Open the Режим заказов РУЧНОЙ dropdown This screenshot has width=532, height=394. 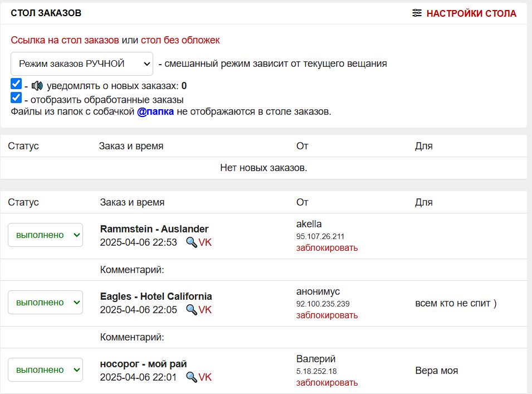tap(81, 64)
